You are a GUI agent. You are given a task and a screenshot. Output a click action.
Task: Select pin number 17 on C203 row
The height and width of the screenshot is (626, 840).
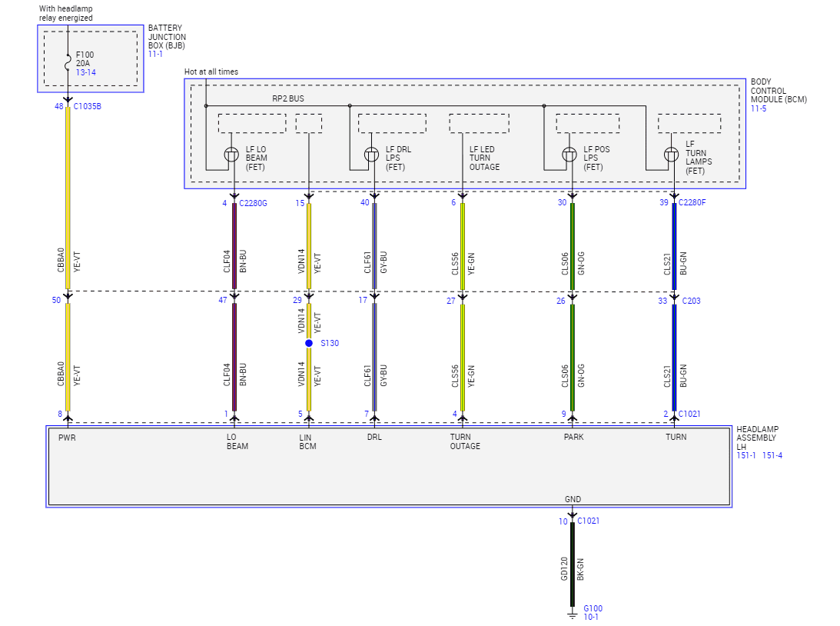click(363, 300)
